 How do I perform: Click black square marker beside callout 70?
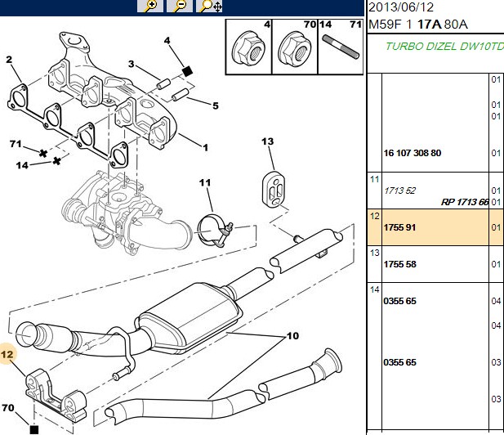pyautogui.click(x=34, y=429)
